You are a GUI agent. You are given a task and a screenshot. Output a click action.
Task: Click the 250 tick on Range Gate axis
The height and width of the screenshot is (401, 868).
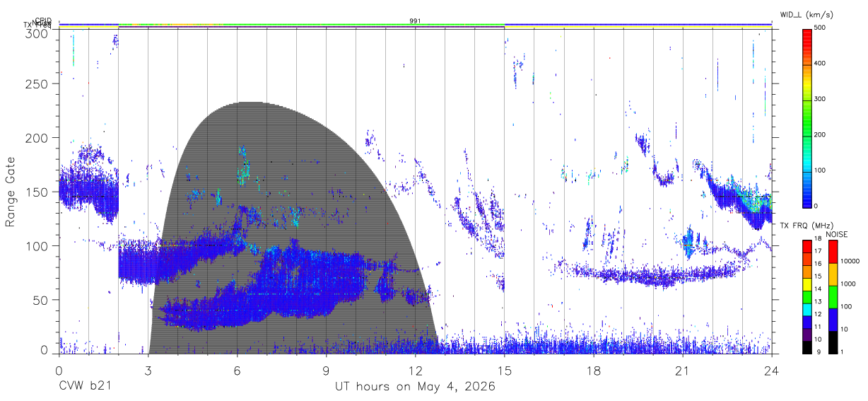[36, 83]
